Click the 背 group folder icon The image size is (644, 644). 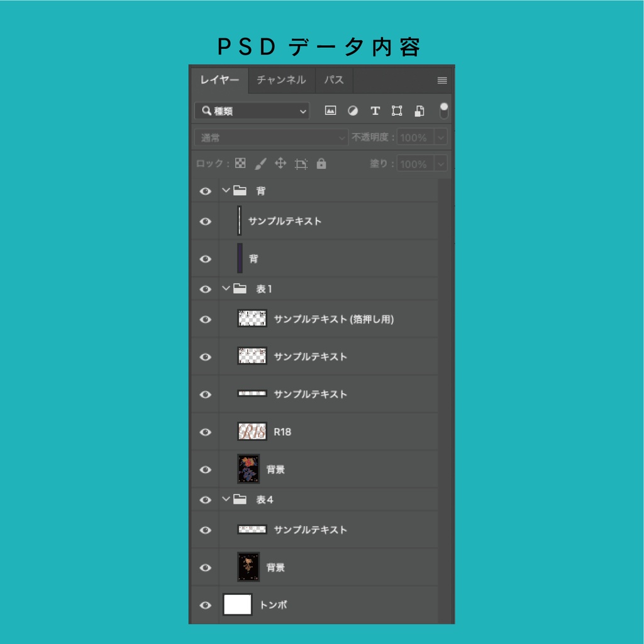point(240,191)
